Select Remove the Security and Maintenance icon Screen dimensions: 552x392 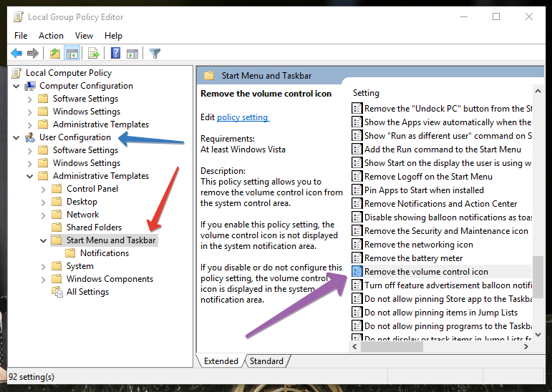tap(446, 231)
